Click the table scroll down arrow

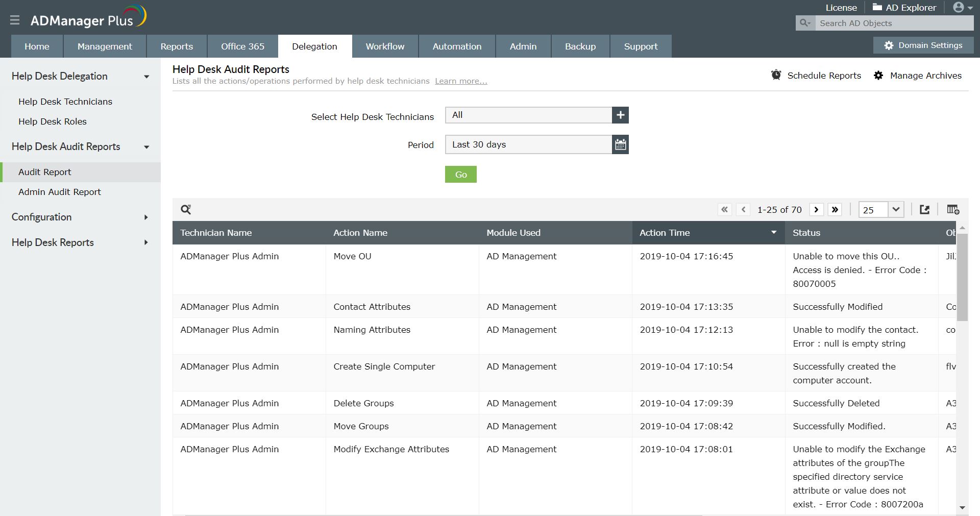click(962, 507)
